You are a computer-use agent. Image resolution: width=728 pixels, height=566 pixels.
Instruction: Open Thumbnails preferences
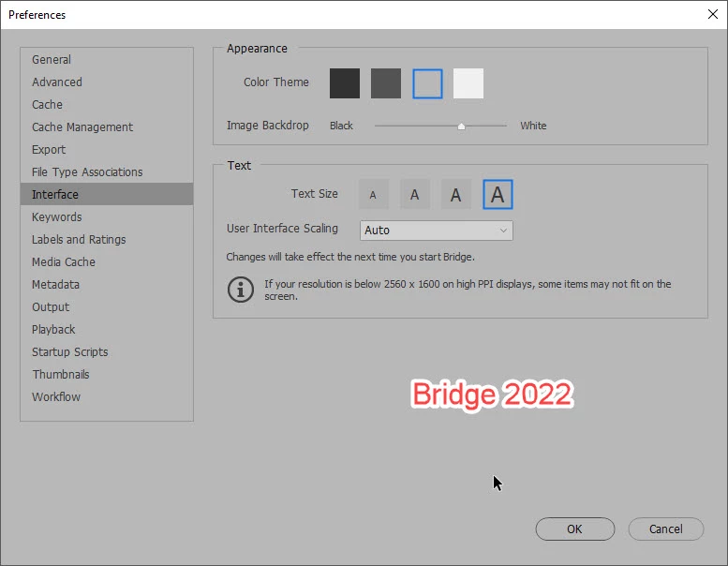107,374
